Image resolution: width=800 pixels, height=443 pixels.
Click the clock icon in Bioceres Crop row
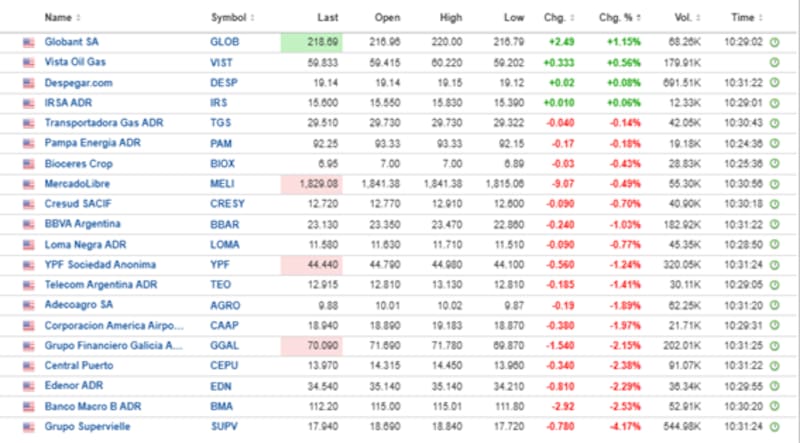coord(774,163)
